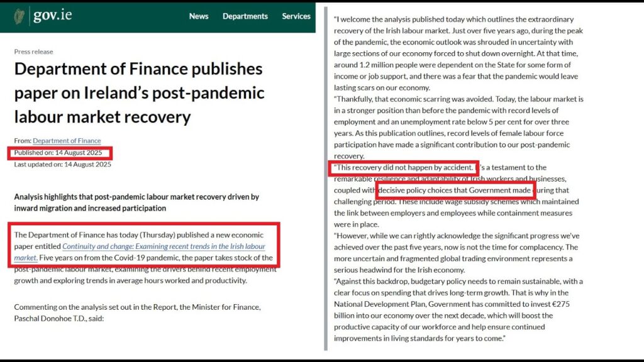644x362 pixels.
Task: Open the 'Continuity and change' paper link
Action: (x=164, y=246)
